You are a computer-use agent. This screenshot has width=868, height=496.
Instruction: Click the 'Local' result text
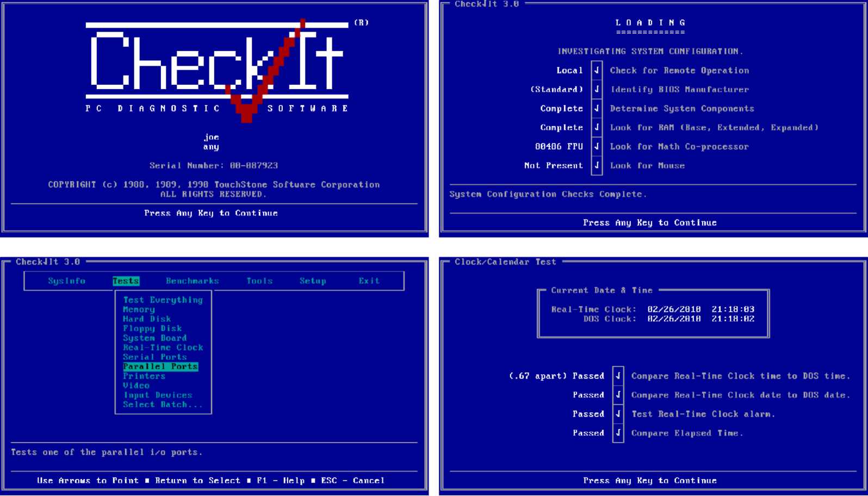pos(569,70)
